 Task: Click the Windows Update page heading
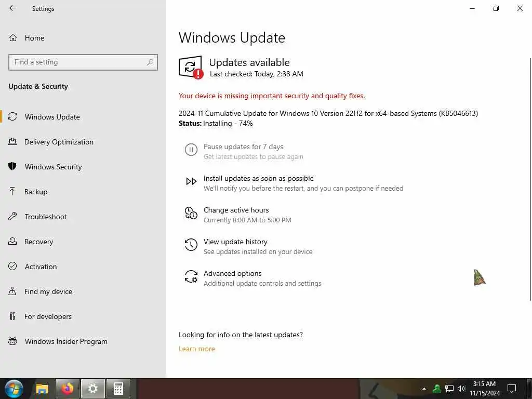coord(232,37)
